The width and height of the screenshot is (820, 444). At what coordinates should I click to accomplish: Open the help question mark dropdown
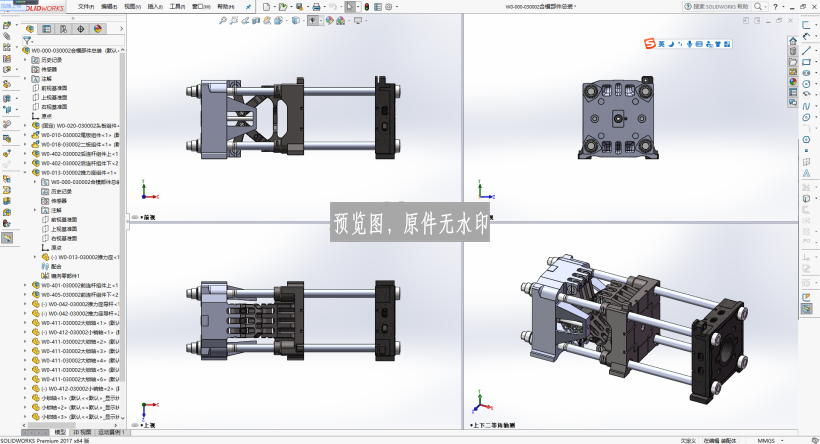(782, 7)
